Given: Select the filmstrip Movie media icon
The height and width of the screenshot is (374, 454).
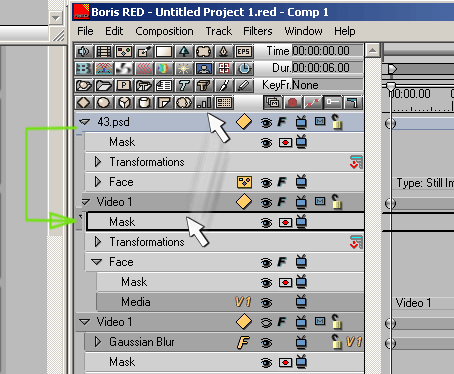Looking at the screenshot, I should (103, 51).
